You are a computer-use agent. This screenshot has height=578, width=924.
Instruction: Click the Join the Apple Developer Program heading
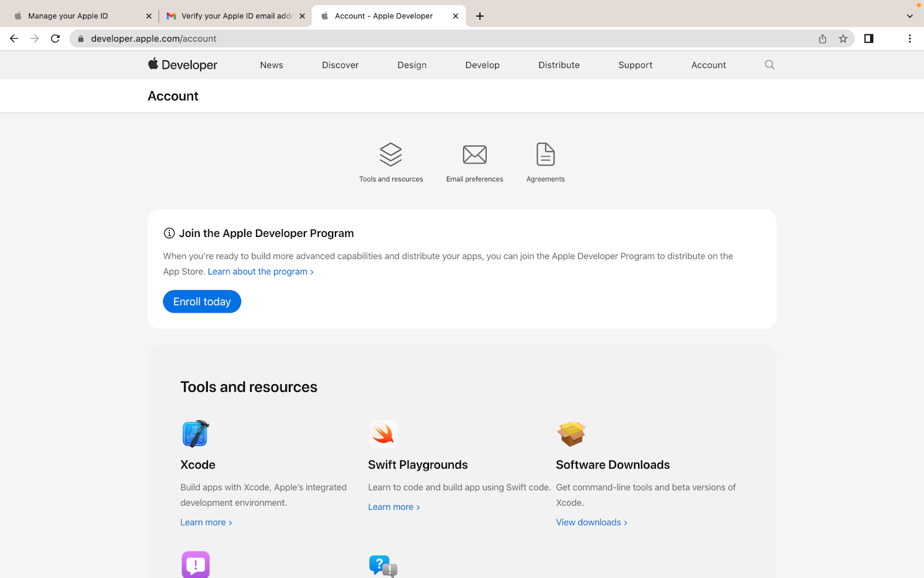(x=266, y=234)
